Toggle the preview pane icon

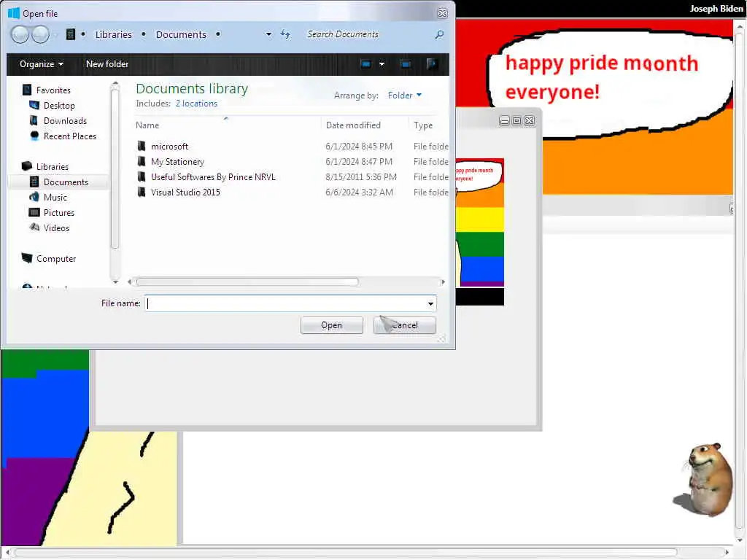(x=406, y=64)
